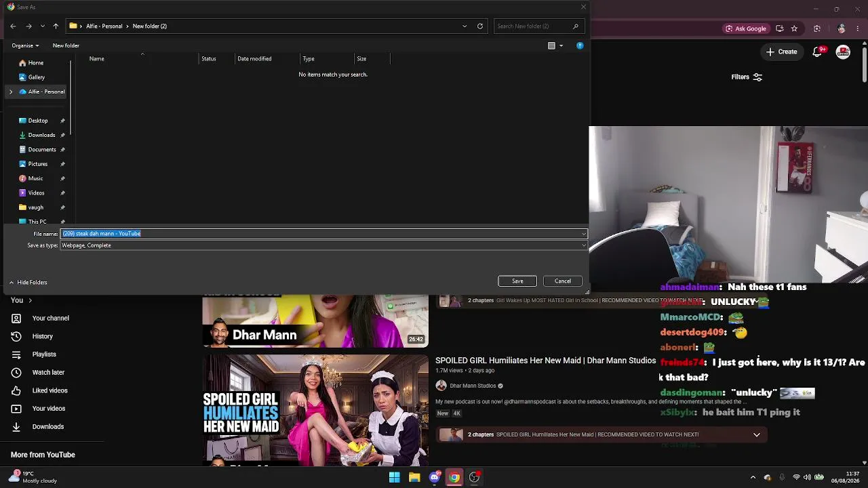Image resolution: width=868 pixels, height=488 pixels.
Task: Open File Explorer from the taskbar
Action: (414, 477)
